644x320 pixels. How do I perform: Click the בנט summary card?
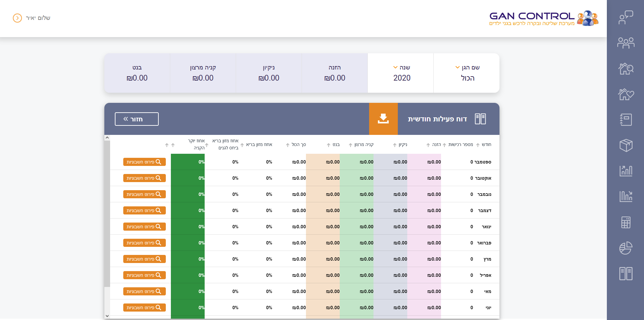pyautogui.click(x=137, y=73)
